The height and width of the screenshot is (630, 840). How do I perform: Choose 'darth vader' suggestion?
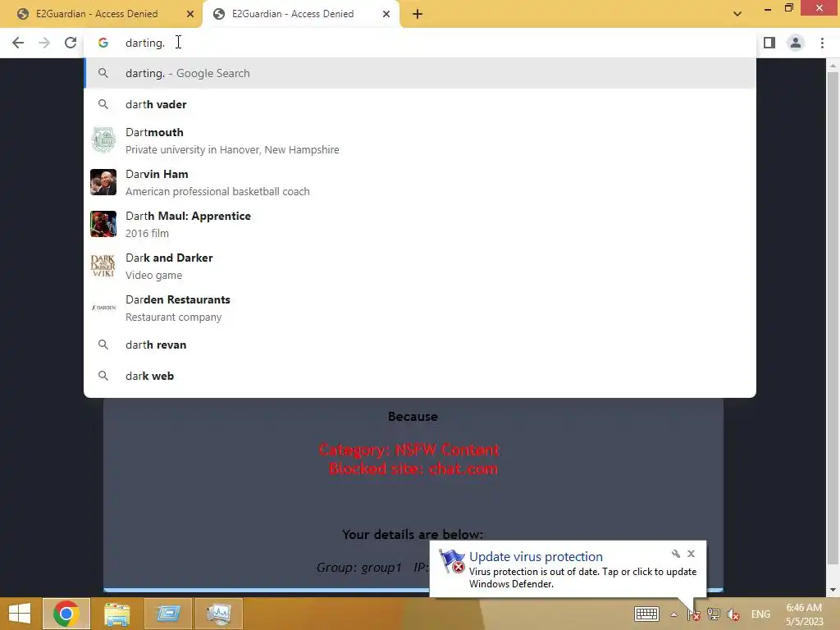coord(420,104)
